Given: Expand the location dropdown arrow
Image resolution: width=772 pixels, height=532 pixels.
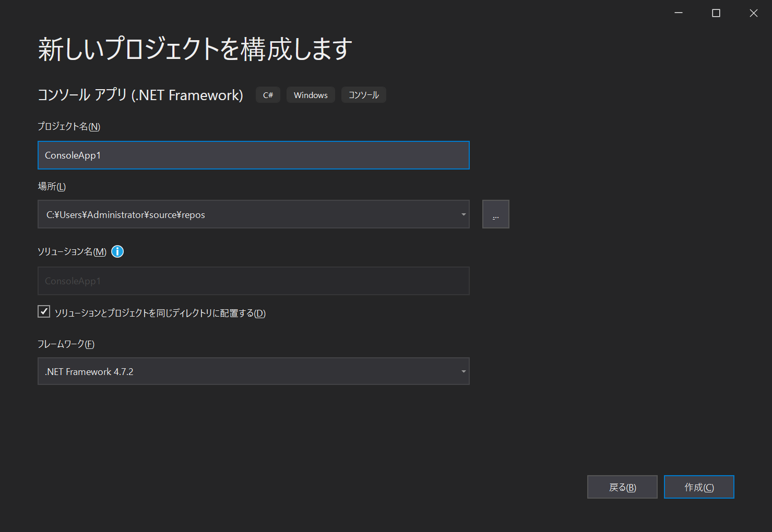Looking at the screenshot, I should point(463,214).
